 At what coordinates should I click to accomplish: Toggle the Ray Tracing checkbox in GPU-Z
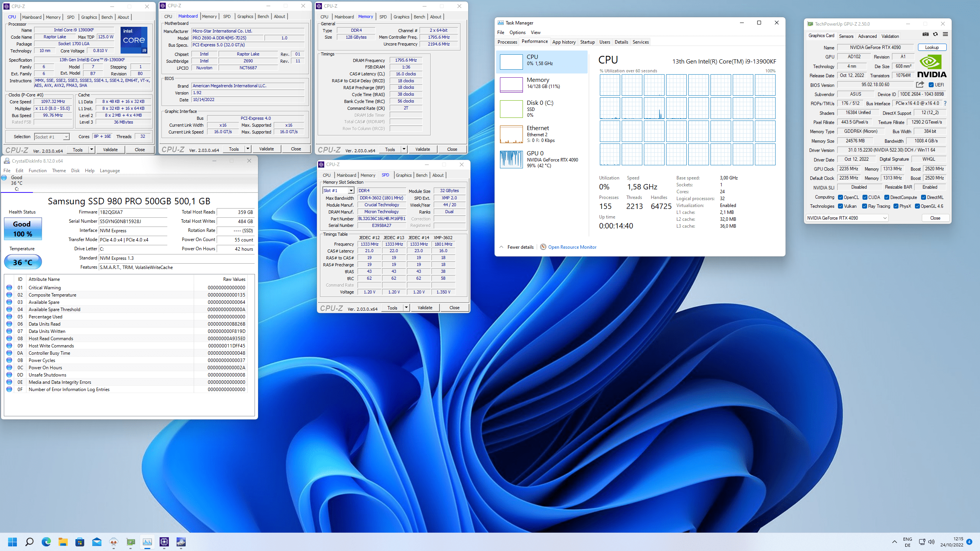point(864,206)
